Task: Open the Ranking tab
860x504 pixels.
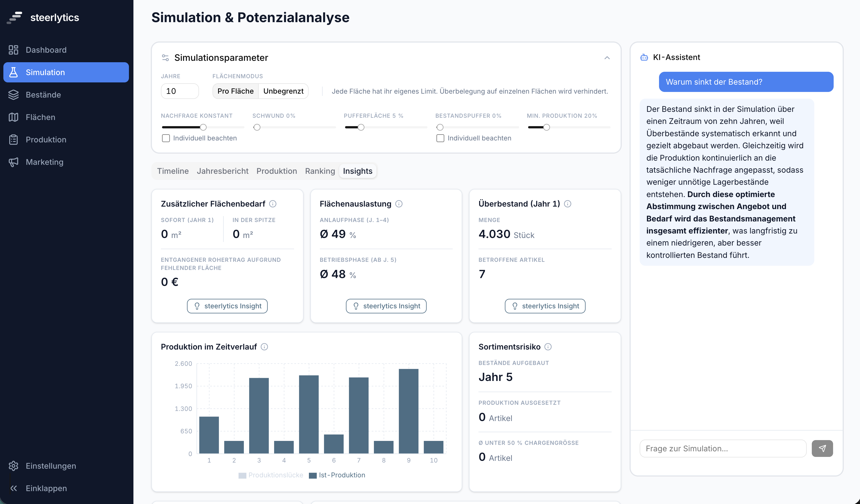Action: pos(320,171)
